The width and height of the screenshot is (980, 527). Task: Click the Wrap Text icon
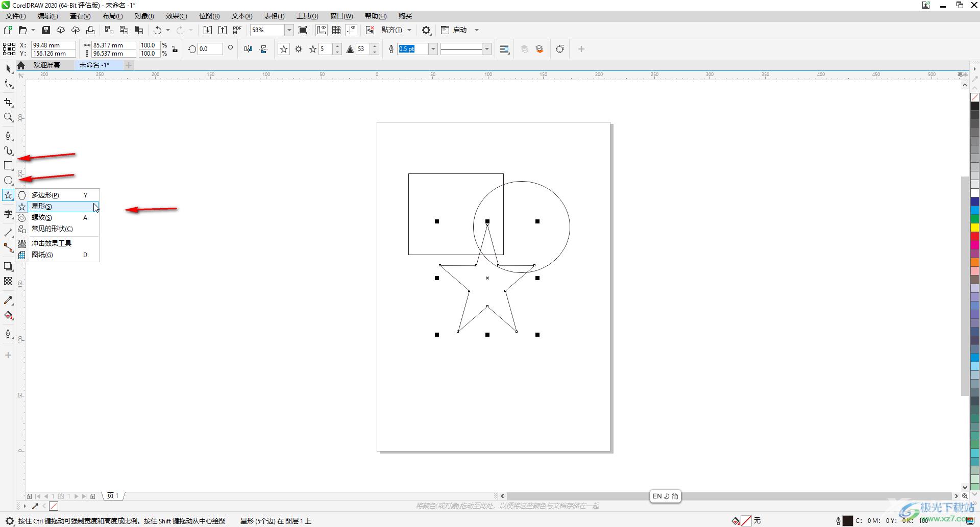coord(504,49)
